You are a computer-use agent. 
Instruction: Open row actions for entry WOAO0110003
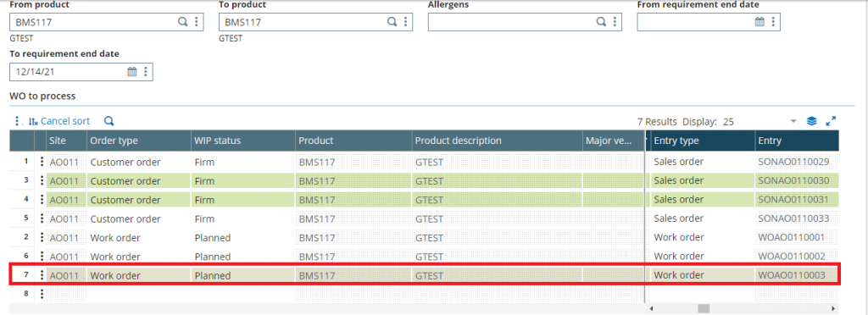(x=42, y=275)
